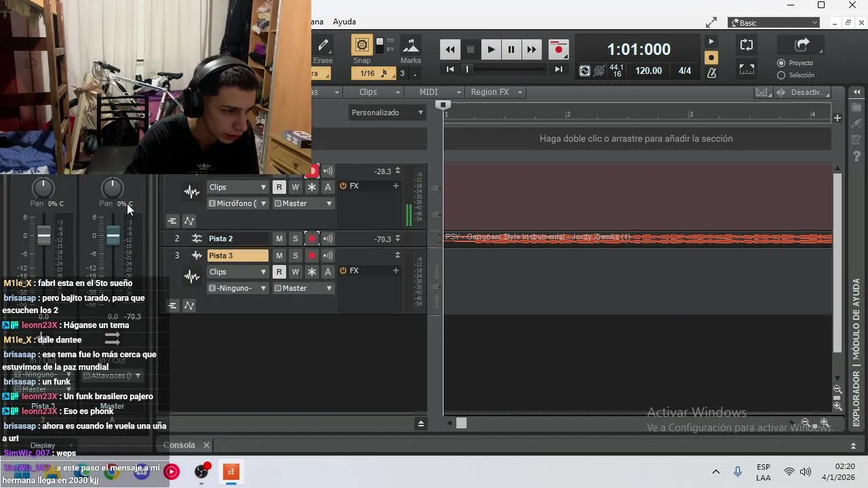
Task: Open the crossfade type button
Action: coord(762,92)
